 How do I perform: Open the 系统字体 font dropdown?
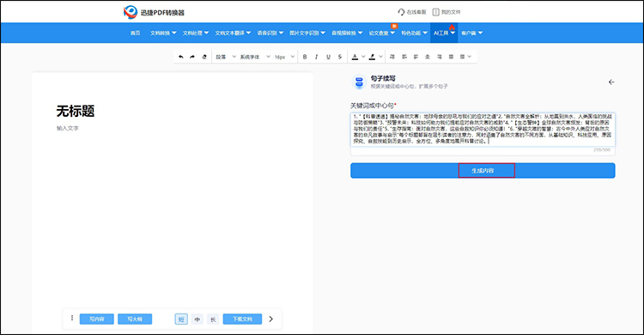(255, 57)
